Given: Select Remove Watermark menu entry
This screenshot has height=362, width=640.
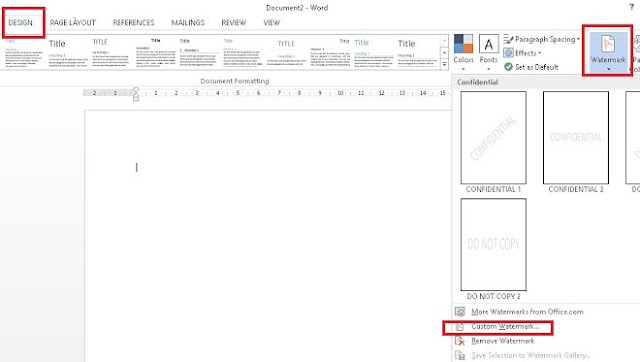Looking at the screenshot, I should coord(502,341).
